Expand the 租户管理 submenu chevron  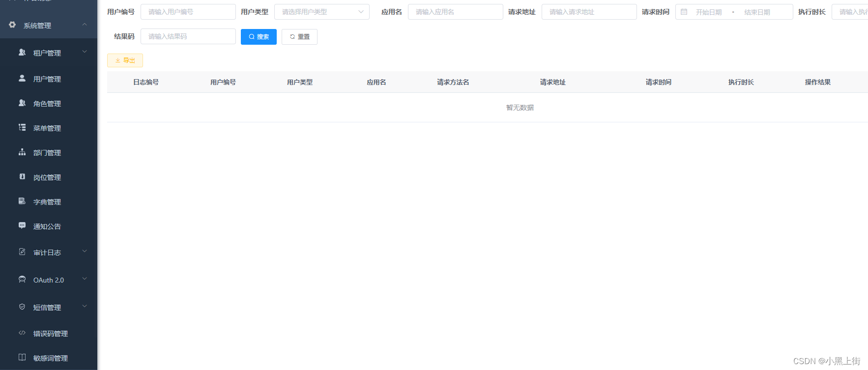click(x=85, y=52)
